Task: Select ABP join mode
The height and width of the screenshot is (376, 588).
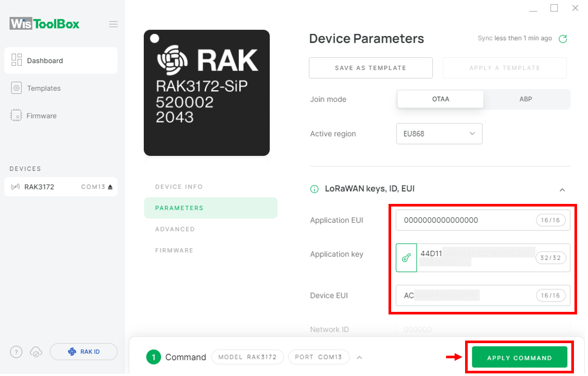Action: pyautogui.click(x=526, y=99)
